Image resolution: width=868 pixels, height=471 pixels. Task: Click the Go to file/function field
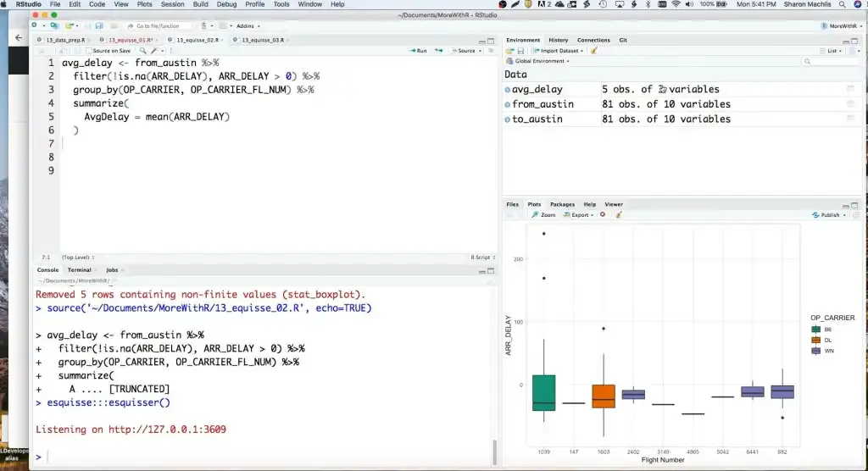pyautogui.click(x=159, y=25)
